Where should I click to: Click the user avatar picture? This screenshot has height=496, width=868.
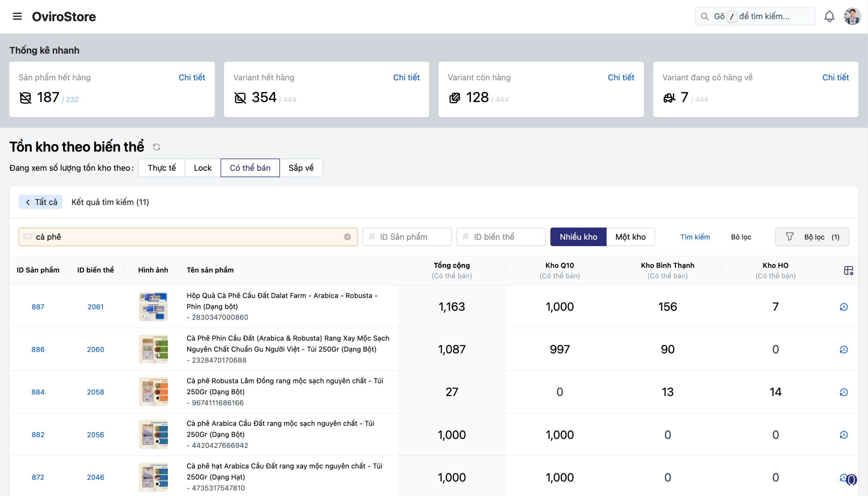click(852, 16)
